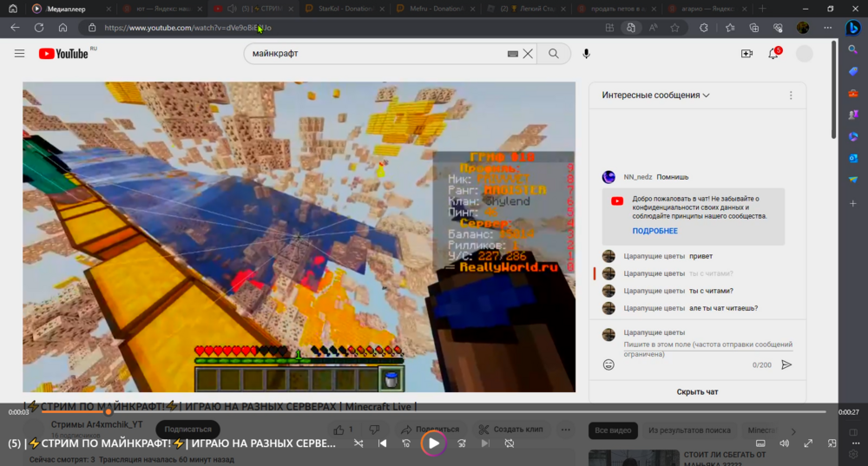Select the Все видео chip
Screen dimensions: 868x466
pos(613,430)
